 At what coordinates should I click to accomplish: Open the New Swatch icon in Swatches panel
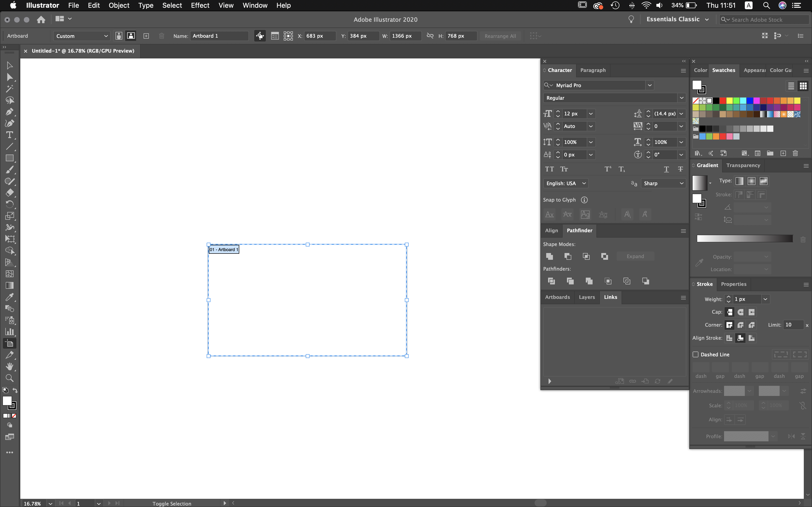783,153
